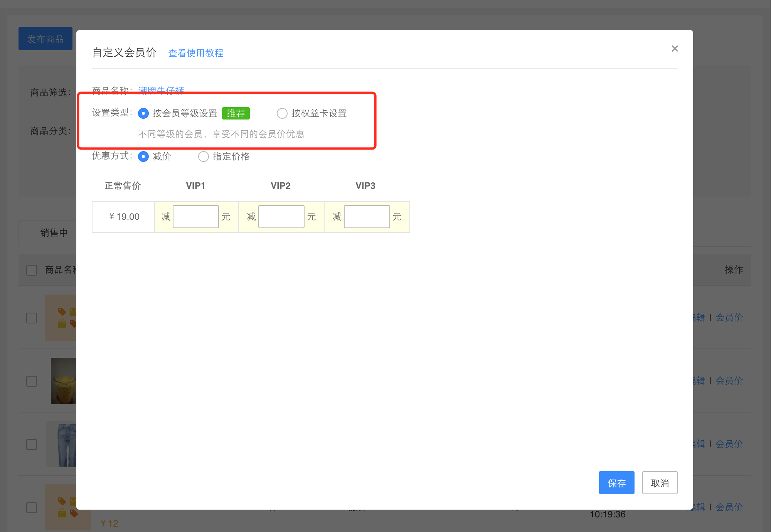Click the ¥19.00 normal price cell
The image size is (771, 532).
coord(123,217)
